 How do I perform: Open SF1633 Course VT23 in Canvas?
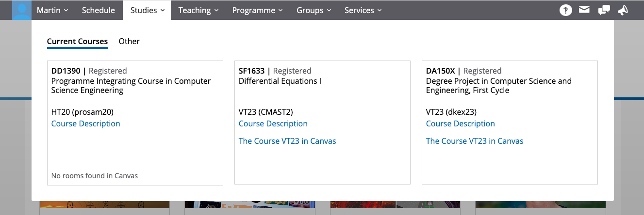pyautogui.click(x=287, y=141)
